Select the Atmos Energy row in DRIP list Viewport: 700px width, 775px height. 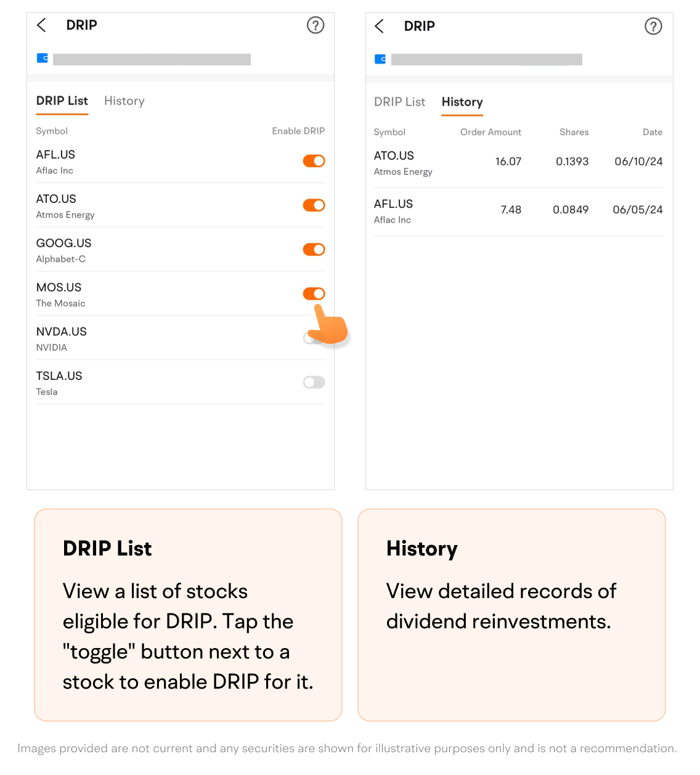154,206
